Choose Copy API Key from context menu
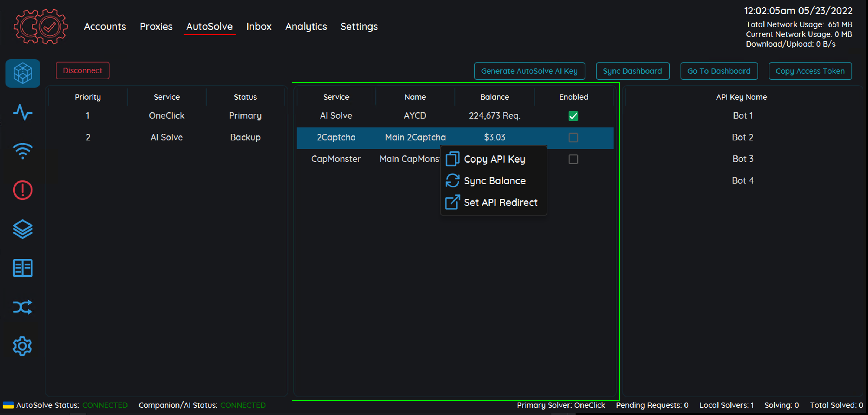Screen dimensions: 868x415 point(494,159)
